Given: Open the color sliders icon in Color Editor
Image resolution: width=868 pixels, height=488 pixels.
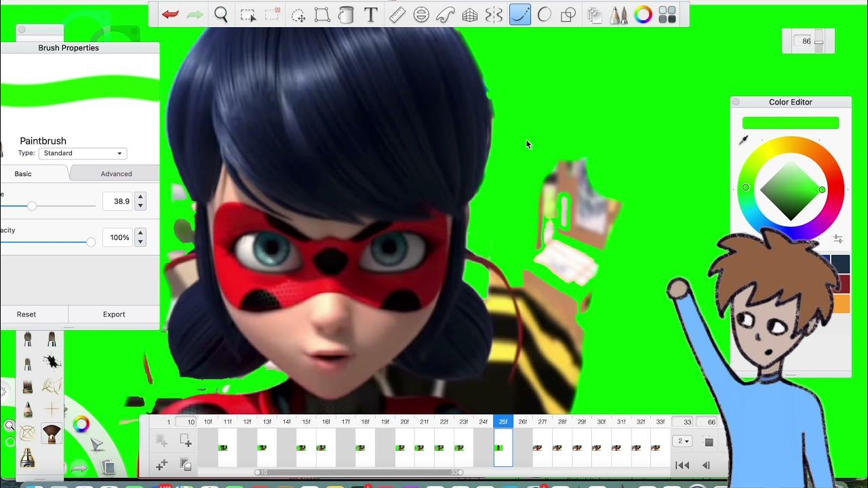Looking at the screenshot, I should point(838,239).
